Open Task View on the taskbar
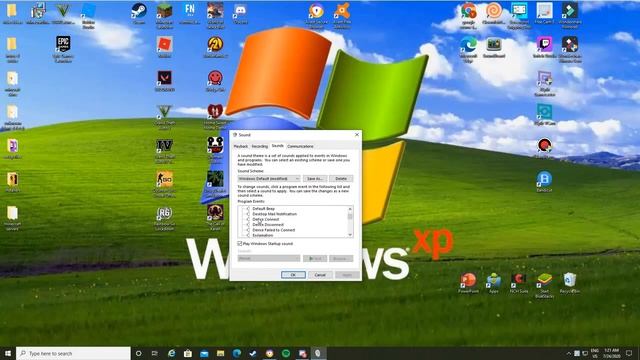This screenshot has width=640, height=360. pos(155,353)
